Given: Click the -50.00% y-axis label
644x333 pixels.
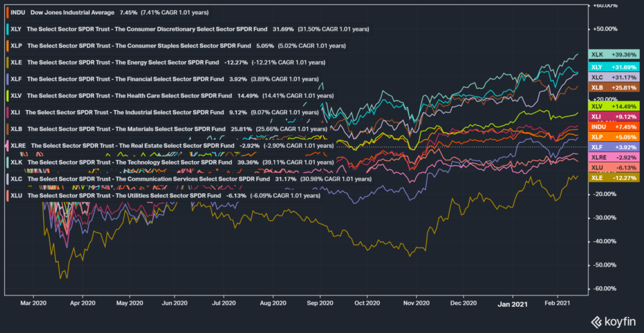Looking at the screenshot, I should click(605, 265).
